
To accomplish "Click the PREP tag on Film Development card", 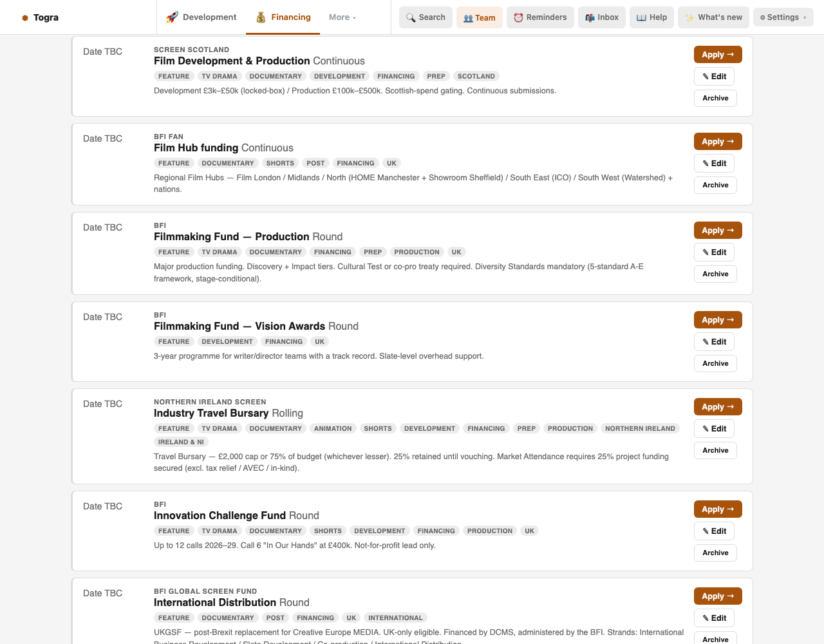I will [436, 76].
